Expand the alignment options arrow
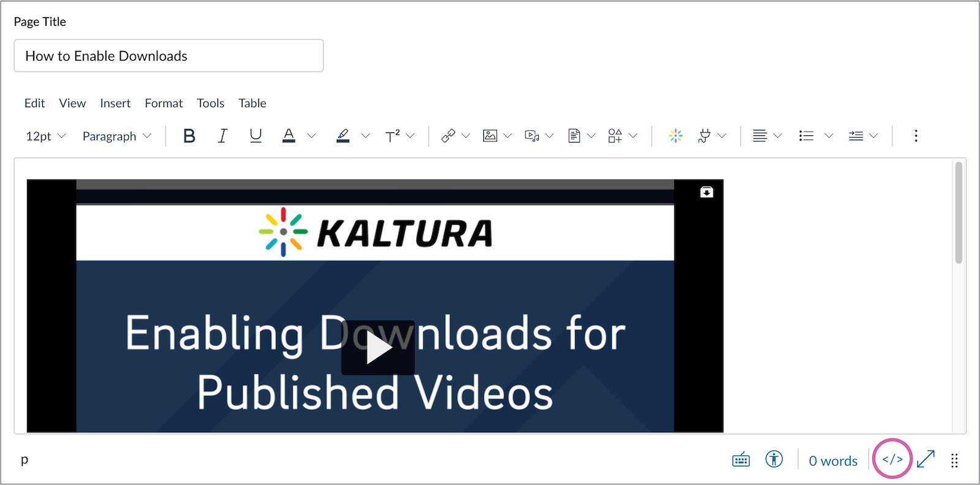 pos(778,136)
